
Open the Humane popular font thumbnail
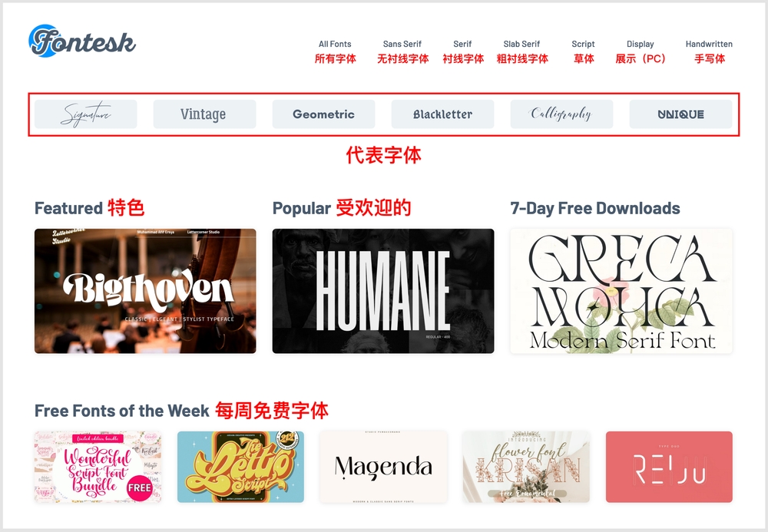coord(383,291)
